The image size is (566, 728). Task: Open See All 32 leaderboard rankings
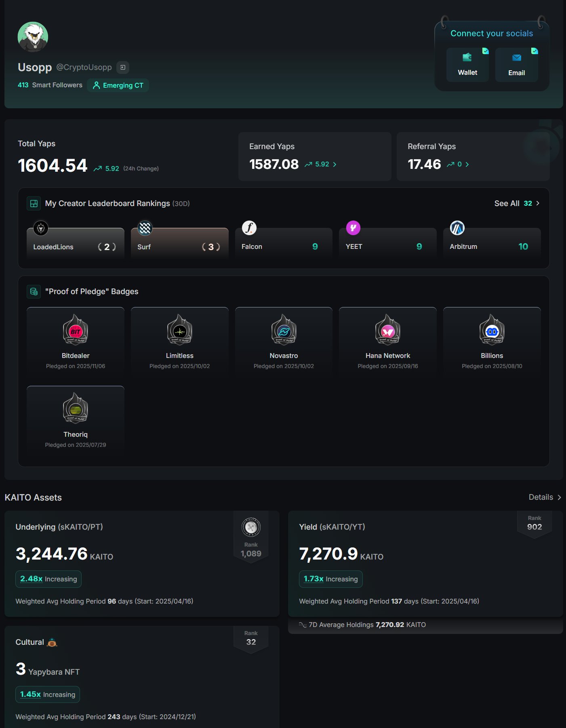tap(517, 203)
